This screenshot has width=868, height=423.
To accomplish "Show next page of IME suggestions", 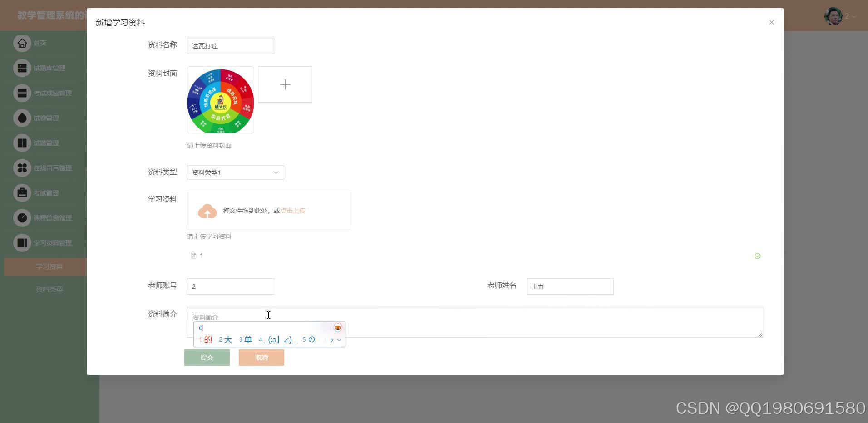I will coord(331,339).
